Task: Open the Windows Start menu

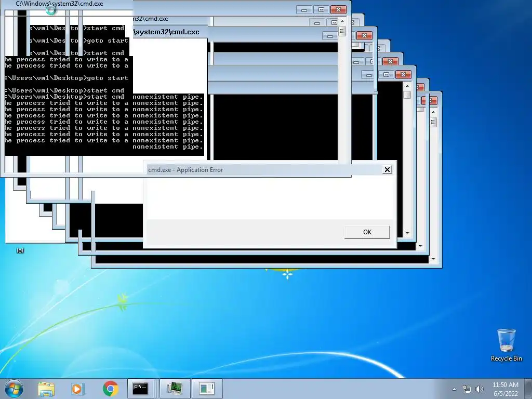Action: (x=14, y=389)
